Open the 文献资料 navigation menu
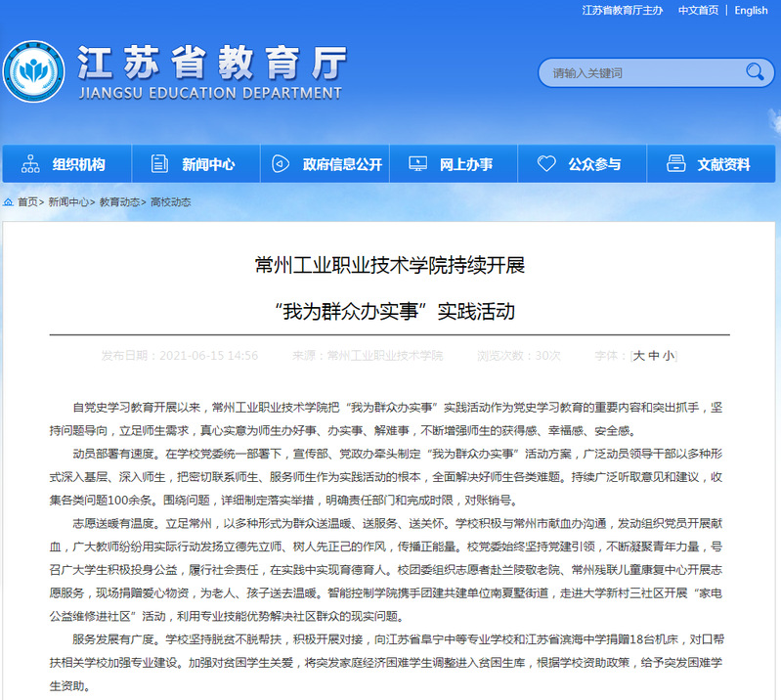Screen dimensions: 781x700 click(723, 164)
